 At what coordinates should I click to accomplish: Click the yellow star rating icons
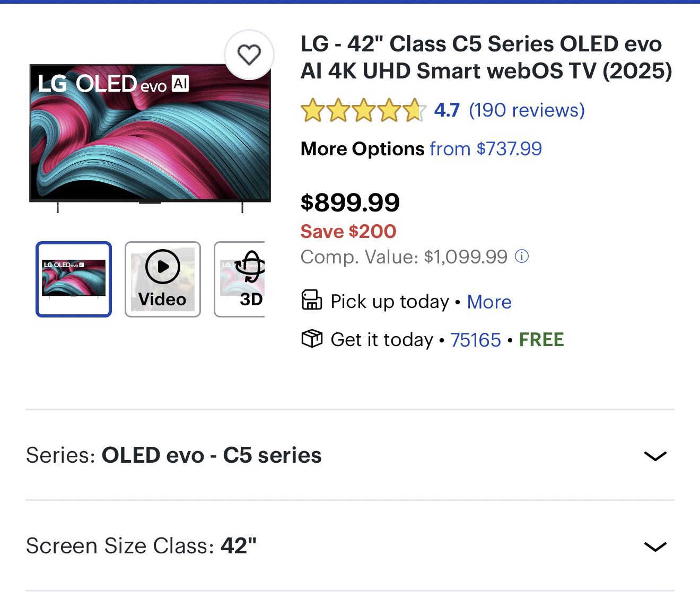coord(363,110)
